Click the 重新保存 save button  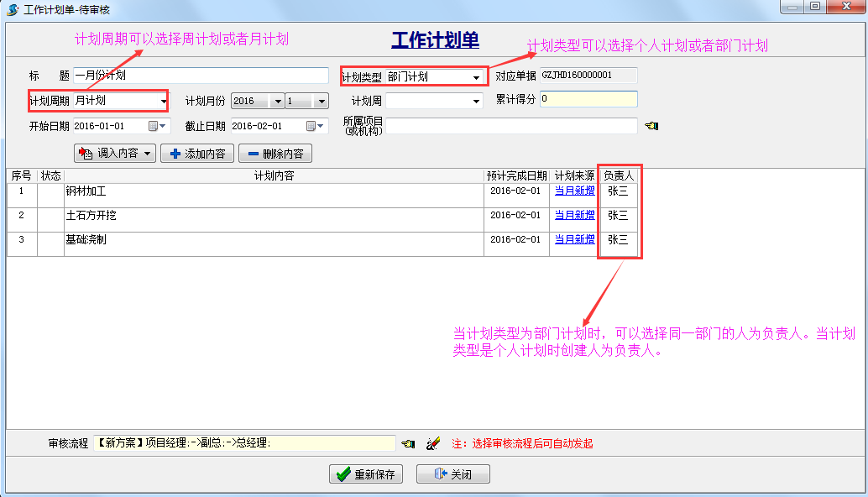[x=365, y=473]
